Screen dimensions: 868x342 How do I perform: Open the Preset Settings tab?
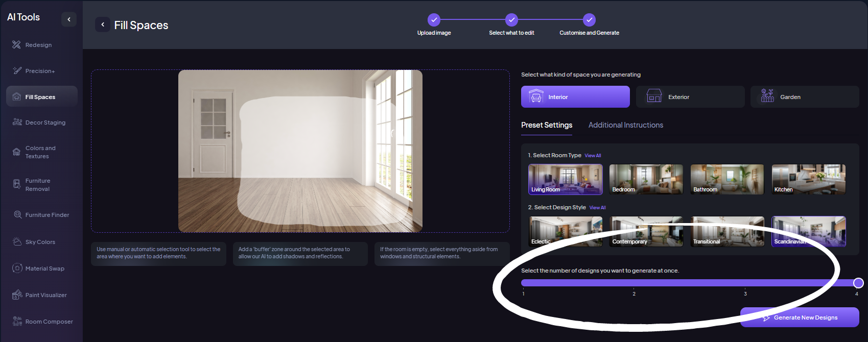[x=546, y=125]
